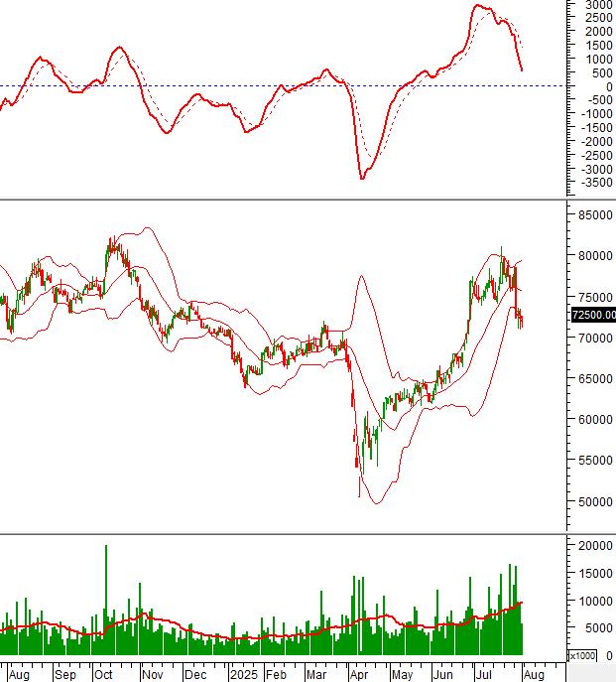
Task: Click the 85000 price axis label
Action: pyautogui.click(x=595, y=214)
